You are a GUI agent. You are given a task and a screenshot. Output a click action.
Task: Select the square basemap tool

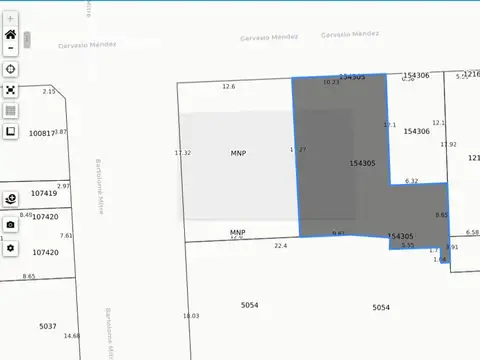point(10,131)
